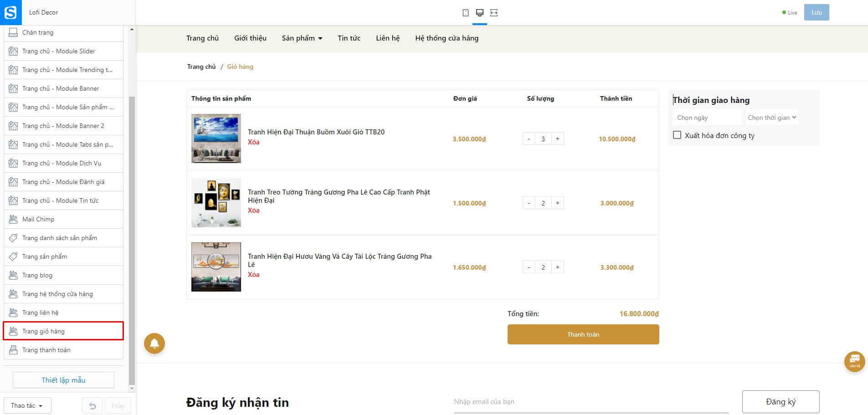
Task: Increase quantity of Thuận Buồm Xuôi Gió
Action: click(x=557, y=139)
